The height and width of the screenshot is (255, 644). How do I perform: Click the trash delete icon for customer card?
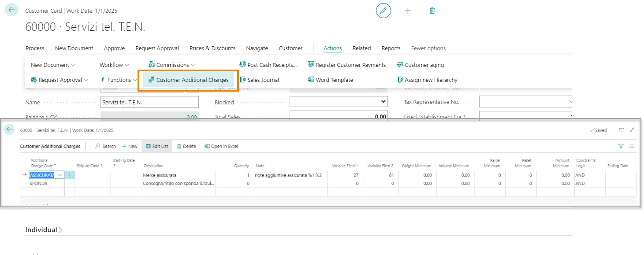(x=432, y=11)
